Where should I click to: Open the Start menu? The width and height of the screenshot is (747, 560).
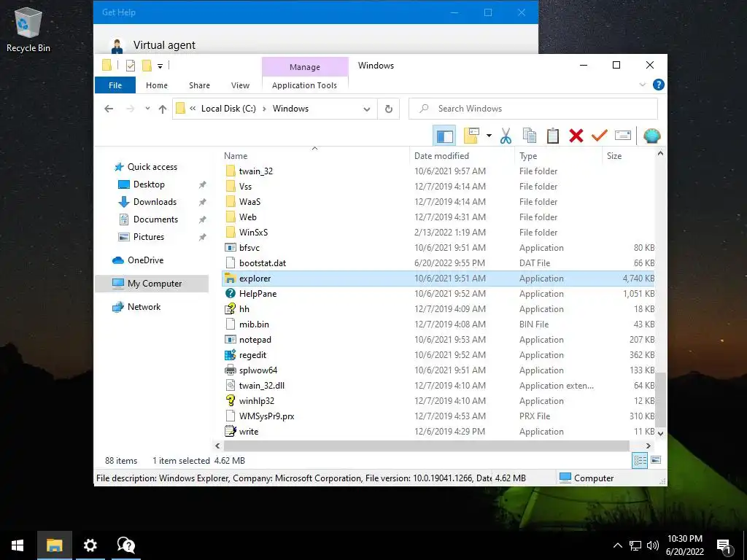tap(18, 545)
